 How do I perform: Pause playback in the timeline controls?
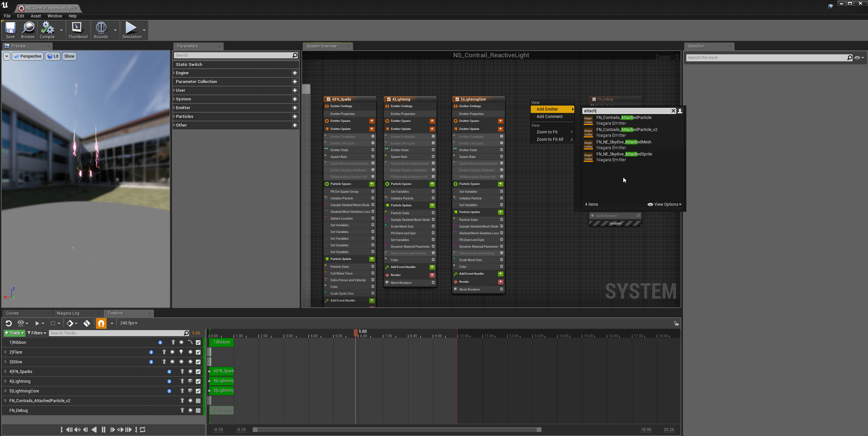pyautogui.click(x=104, y=430)
